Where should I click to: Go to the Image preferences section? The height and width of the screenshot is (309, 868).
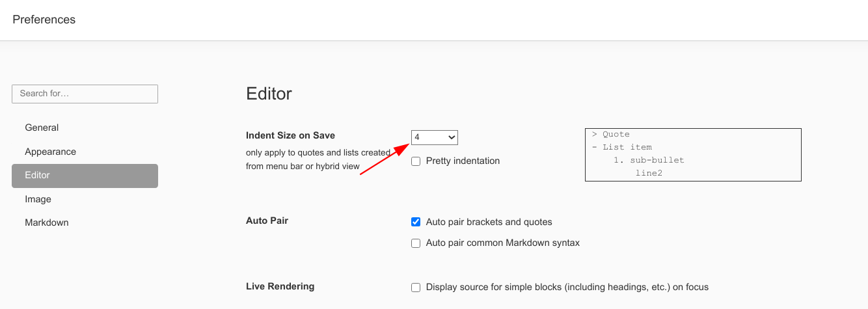coord(38,199)
